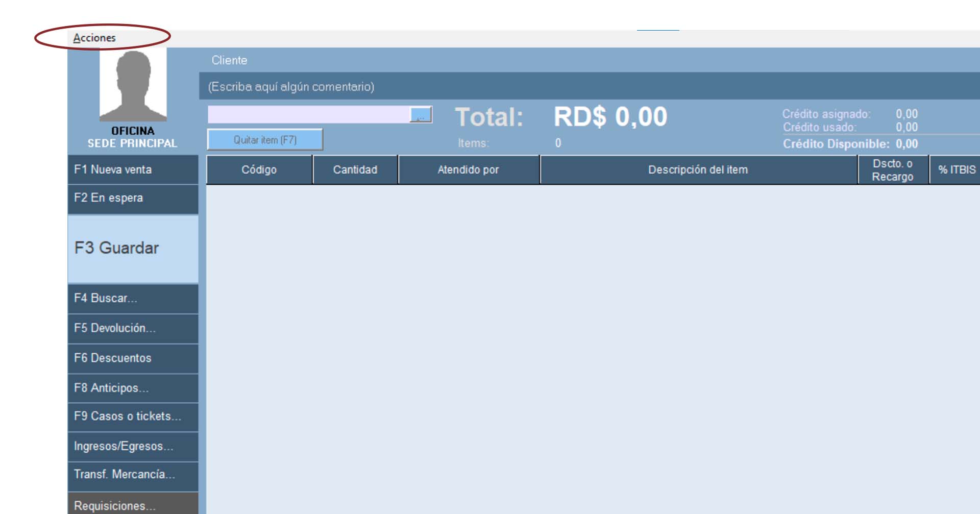
Task: Open the Acciones menu
Action: click(94, 38)
